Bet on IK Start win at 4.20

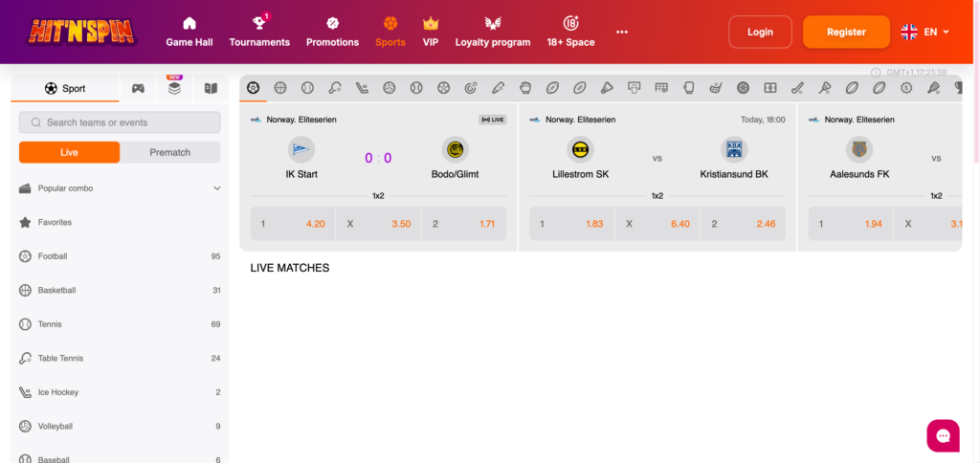[x=293, y=224]
